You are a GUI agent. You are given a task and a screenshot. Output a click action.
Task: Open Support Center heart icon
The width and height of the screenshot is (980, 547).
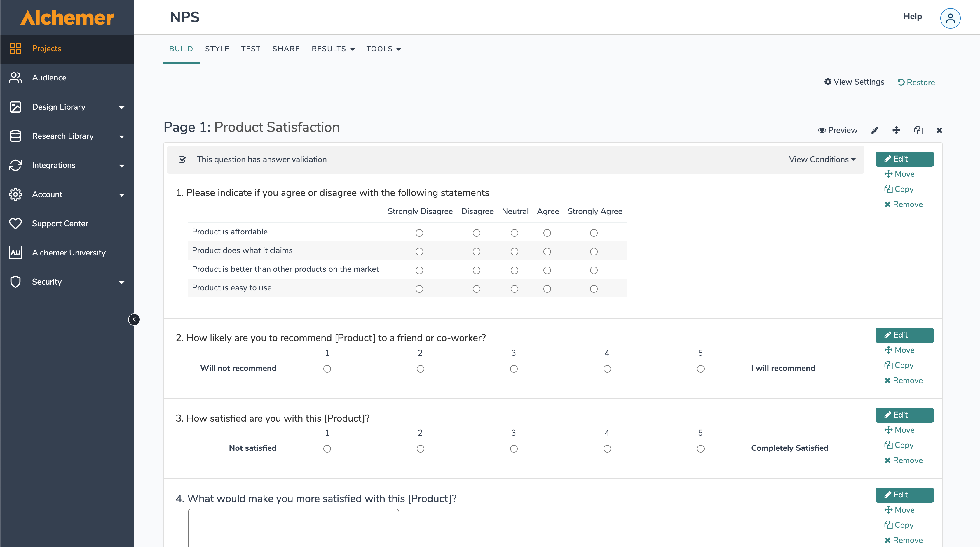click(15, 224)
